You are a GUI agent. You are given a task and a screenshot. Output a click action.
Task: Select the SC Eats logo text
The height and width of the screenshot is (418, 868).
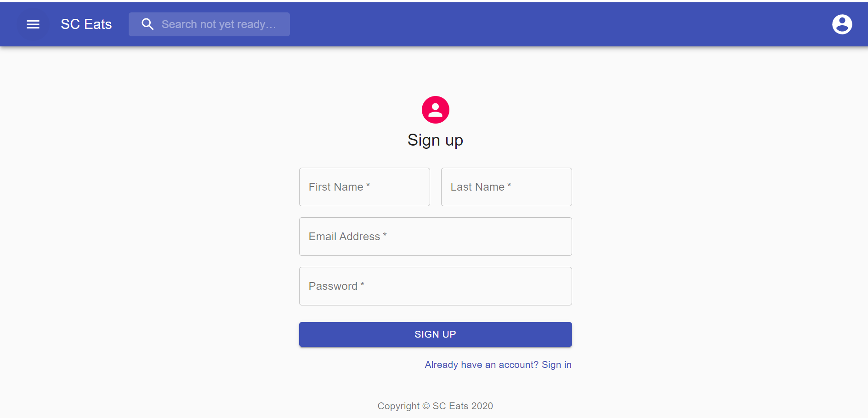86,24
